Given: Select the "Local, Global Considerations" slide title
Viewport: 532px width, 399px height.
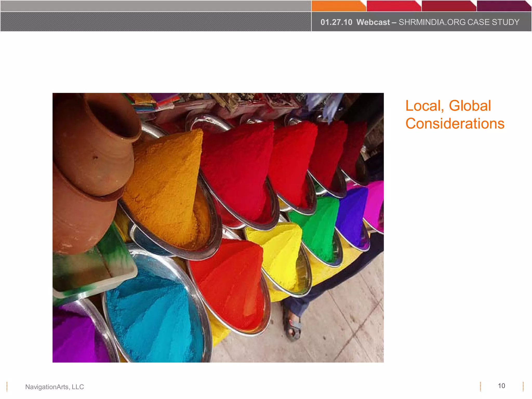Looking at the screenshot, I should (x=455, y=115).
